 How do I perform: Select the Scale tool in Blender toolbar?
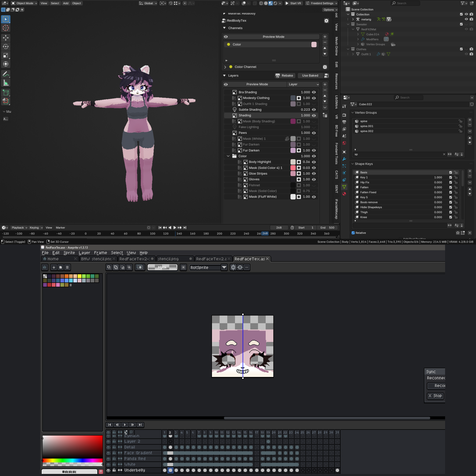6,56
